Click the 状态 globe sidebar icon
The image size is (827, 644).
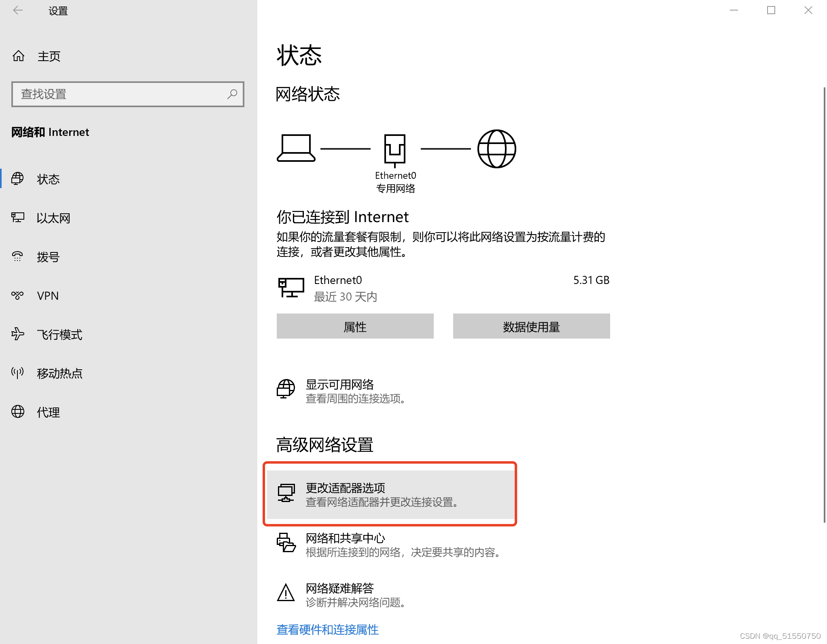(17, 178)
